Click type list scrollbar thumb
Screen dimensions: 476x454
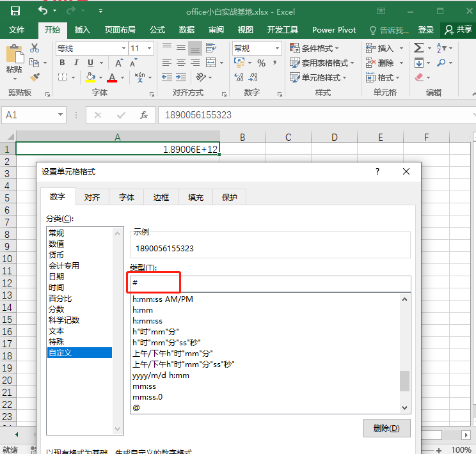[x=404, y=381]
